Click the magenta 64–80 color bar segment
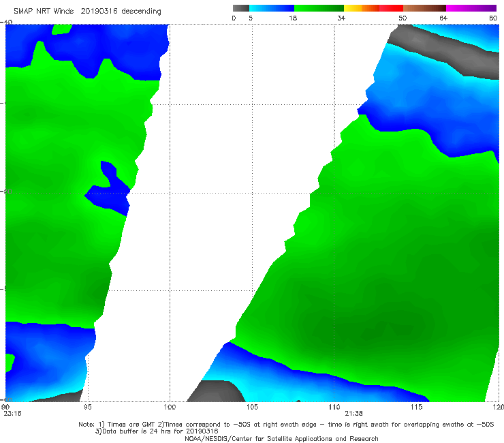Viewport: 504px width, 443px height. pyautogui.click(x=471, y=8)
